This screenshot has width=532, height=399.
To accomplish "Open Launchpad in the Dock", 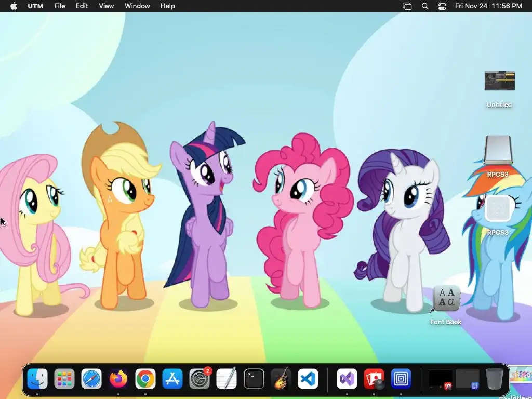I will click(64, 379).
